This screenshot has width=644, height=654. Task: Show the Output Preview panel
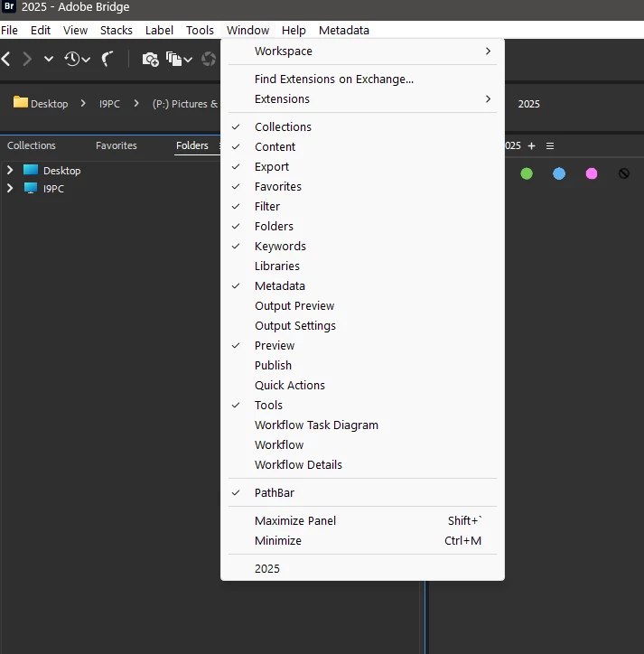pos(362,306)
